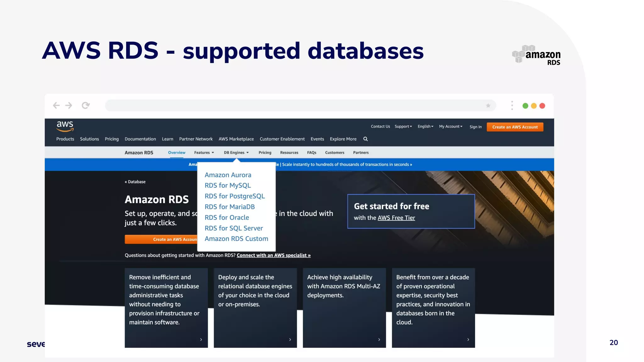Open Documentation in main navigation
644x362 pixels.
(140, 139)
